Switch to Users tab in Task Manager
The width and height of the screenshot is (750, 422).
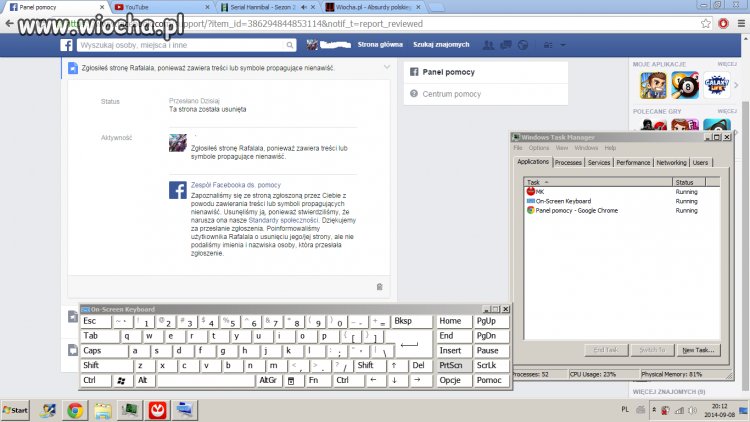[700, 163]
